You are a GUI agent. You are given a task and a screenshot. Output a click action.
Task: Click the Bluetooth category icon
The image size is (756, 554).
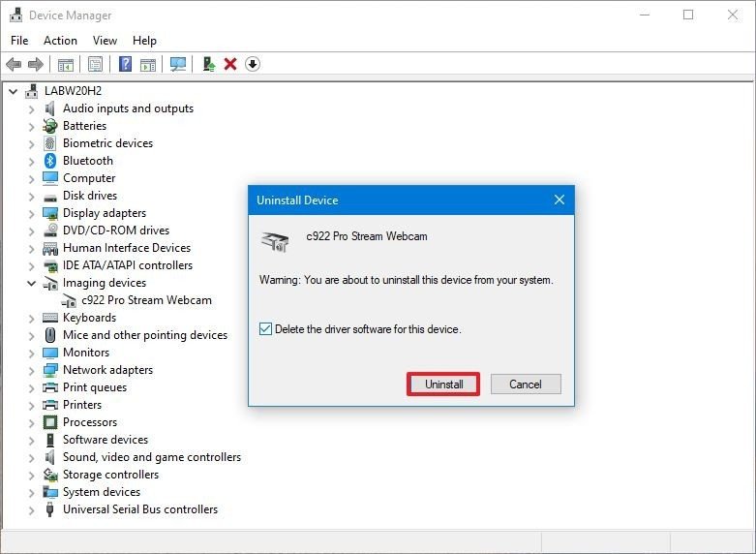(50, 161)
